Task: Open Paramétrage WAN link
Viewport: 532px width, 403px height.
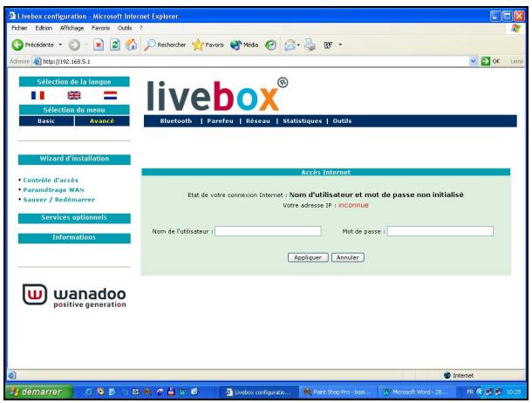Action: [x=53, y=190]
